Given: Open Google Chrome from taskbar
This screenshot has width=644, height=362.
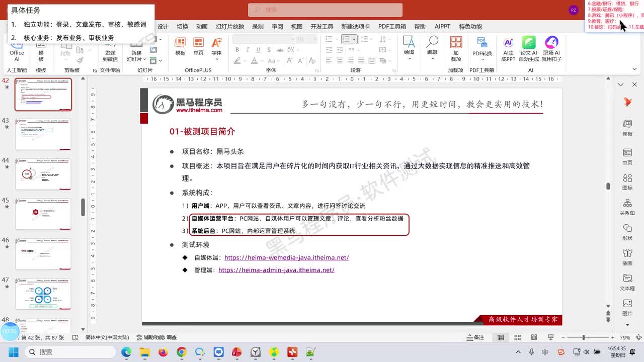Looking at the screenshot, I should pyautogui.click(x=182, y=352).
